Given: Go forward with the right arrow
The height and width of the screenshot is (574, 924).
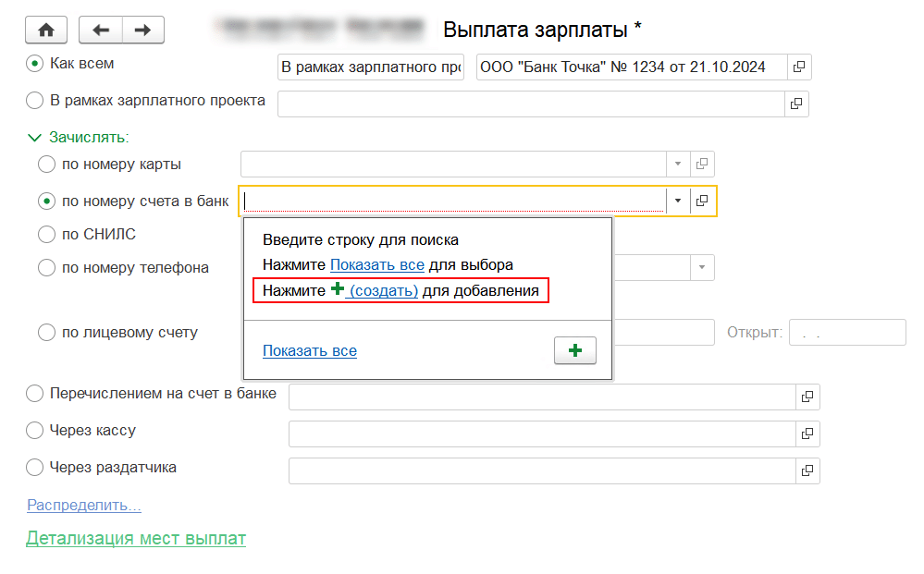Looking at the screenshot, I should pyautogui.click(x=142, y=30).
